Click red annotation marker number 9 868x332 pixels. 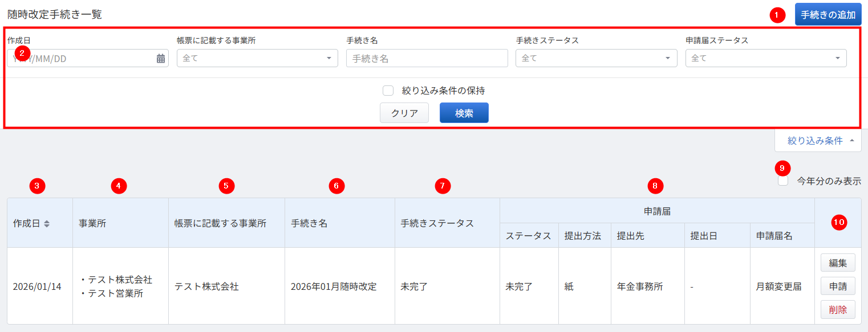(783, 168)
